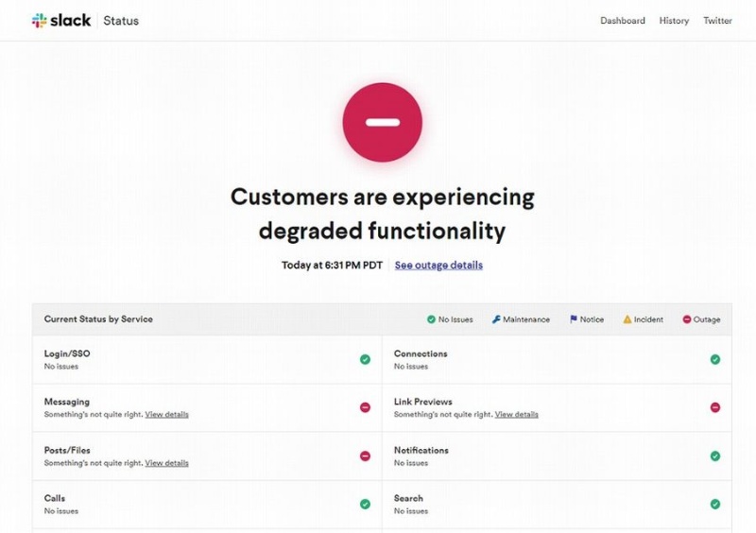Screen dimensions: 756x533
Task: Click the wrench Maintenance legend icon
Action: 496,319
